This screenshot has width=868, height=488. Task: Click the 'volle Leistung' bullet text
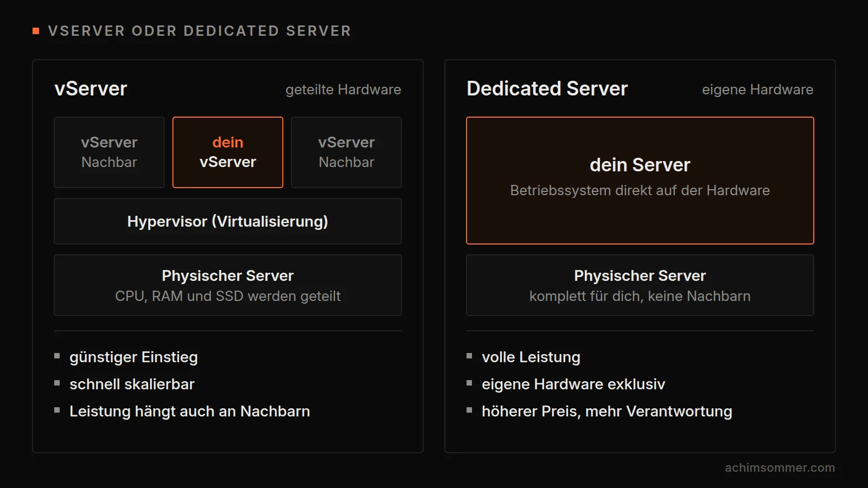[531, 357]
